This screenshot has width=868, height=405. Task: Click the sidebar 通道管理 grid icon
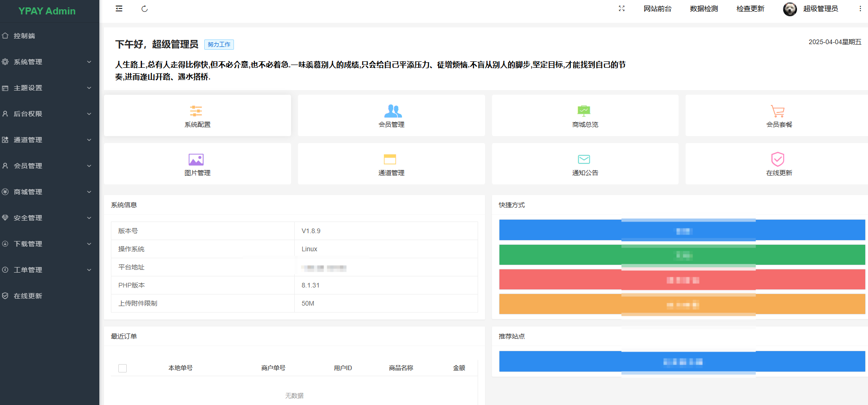(x=5, y=140)
